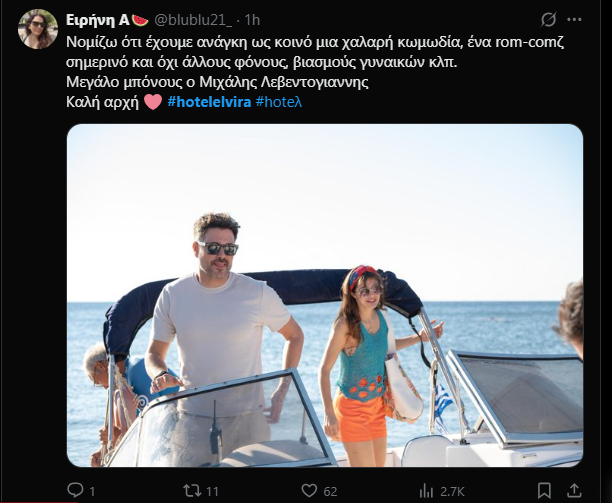Viewport: 612px width, 503px height.
Task: Open the author's profile picture
Action: [37, 29]
